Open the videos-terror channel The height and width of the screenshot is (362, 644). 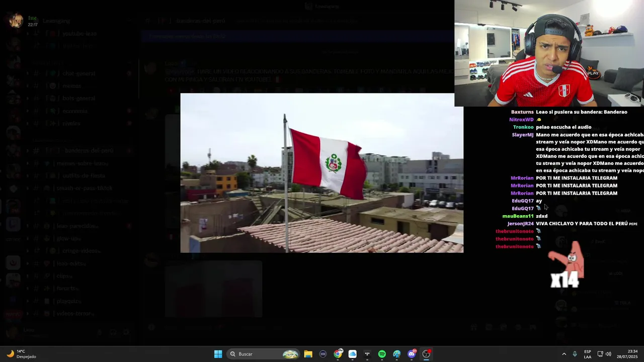(75, 313)
